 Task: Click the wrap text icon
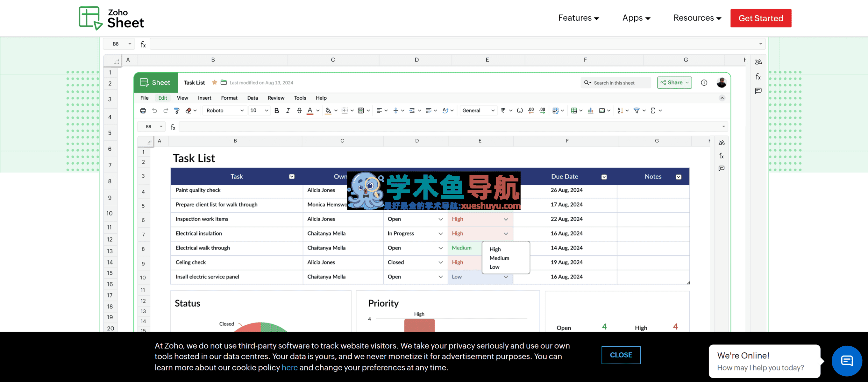click(428, 110)
